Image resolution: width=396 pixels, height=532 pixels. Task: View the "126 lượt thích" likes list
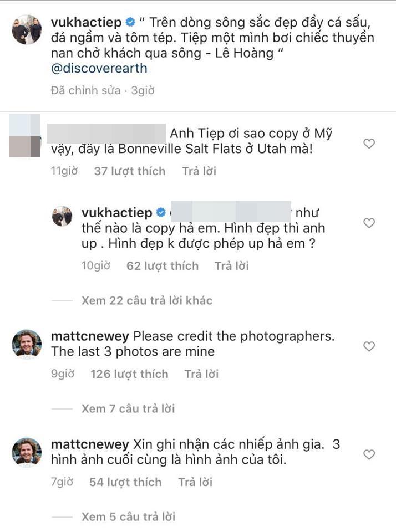tap(129, 374)
